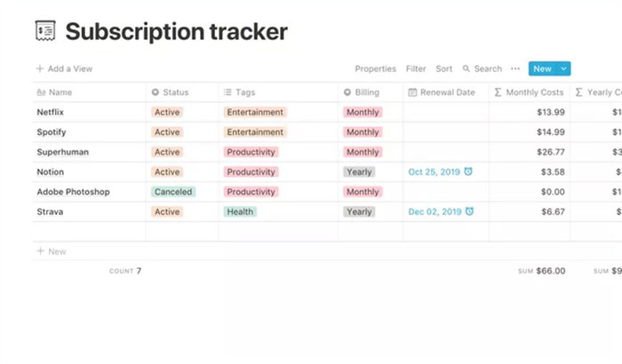622x364 pixels.
Task: Click the alarm clock reminder icon on Oct 25, 2019
Action: pyautogui.click(x=468, y=171)
